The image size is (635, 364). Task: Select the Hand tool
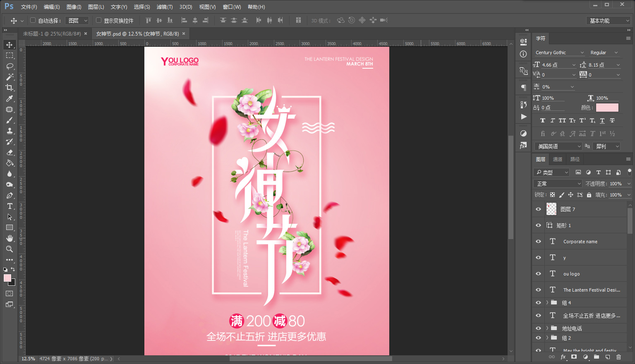pos(10,238)
